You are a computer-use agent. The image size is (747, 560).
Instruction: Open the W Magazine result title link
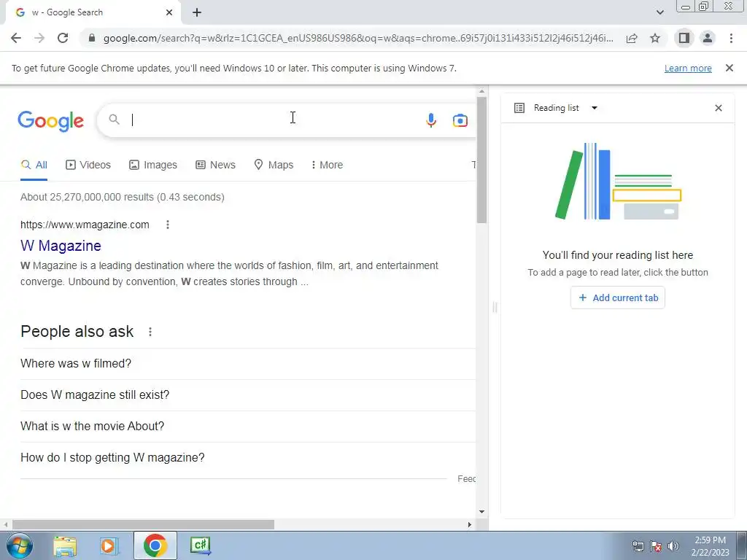click(61, 246)
